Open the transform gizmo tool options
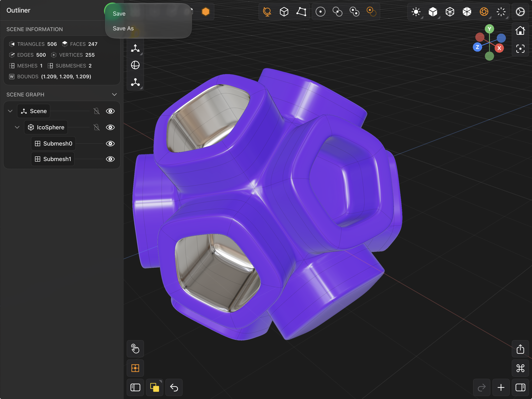532x399 pixels. tap(135, 48)
